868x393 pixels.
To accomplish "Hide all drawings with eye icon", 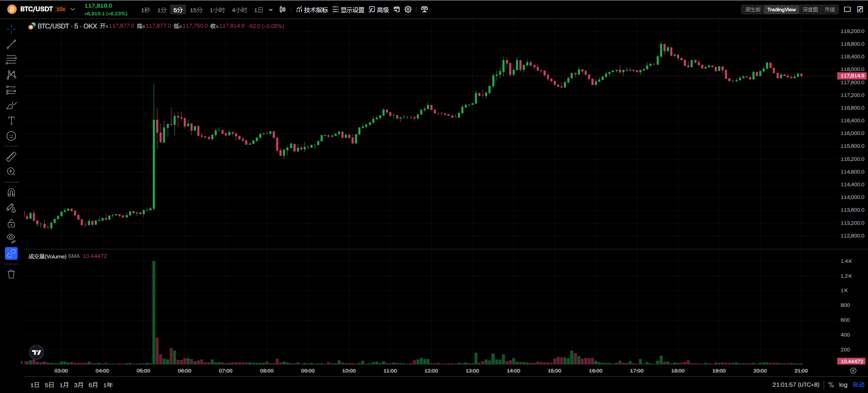I will coord(11,238).
